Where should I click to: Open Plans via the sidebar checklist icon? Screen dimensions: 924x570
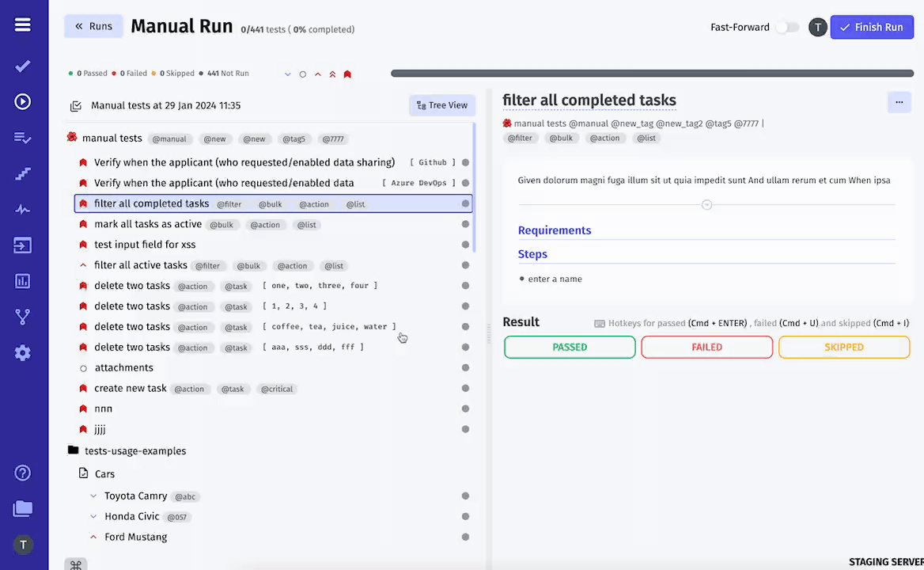click(22, 138)
